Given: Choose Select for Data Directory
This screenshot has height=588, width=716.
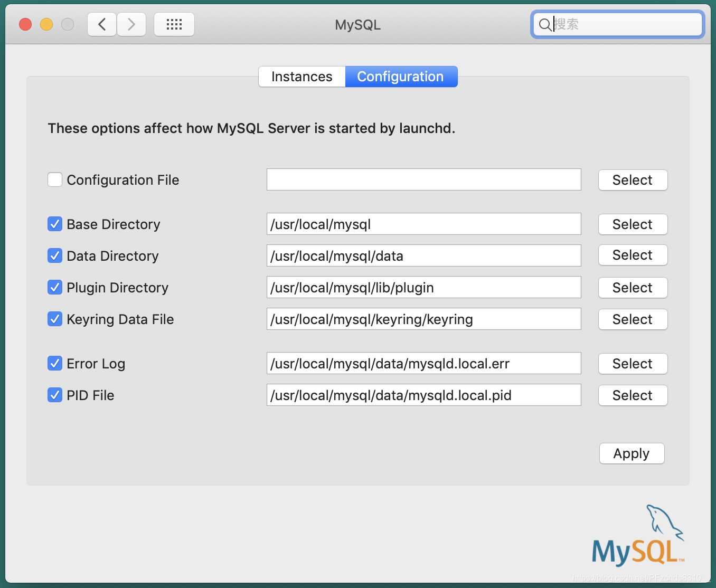Looking at the screenshot, I should coord(633,255).
